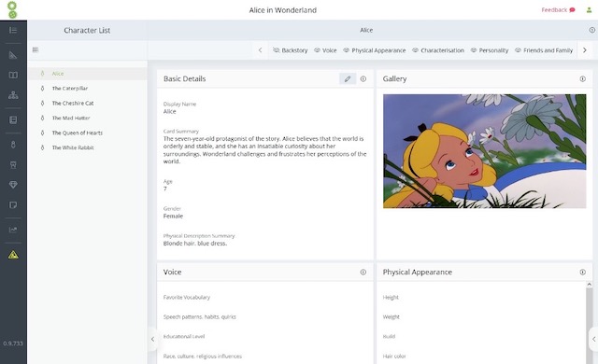Viewport: 598px width, 364px height.
Task: Click the pencil edit icon in Basic Details
Action: 348,78
